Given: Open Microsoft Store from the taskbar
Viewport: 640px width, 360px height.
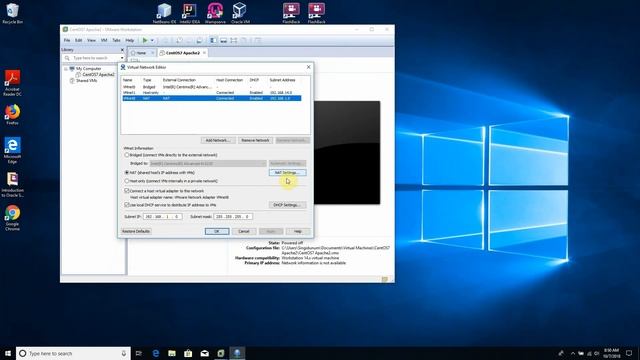Looking at the screenshot, I should (188, 353).
